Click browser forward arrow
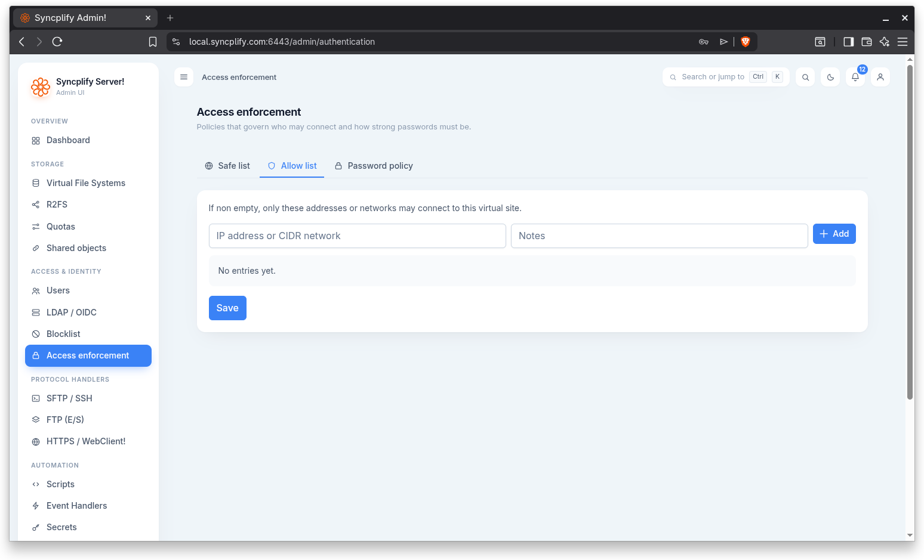 39,42
